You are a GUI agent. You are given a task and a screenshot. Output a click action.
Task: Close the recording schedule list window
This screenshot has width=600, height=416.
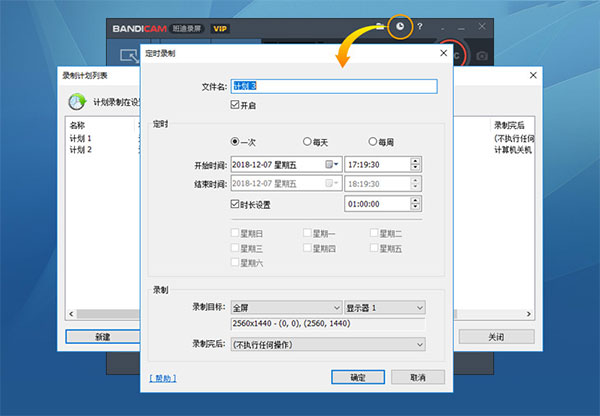click(x=533, y=75)
